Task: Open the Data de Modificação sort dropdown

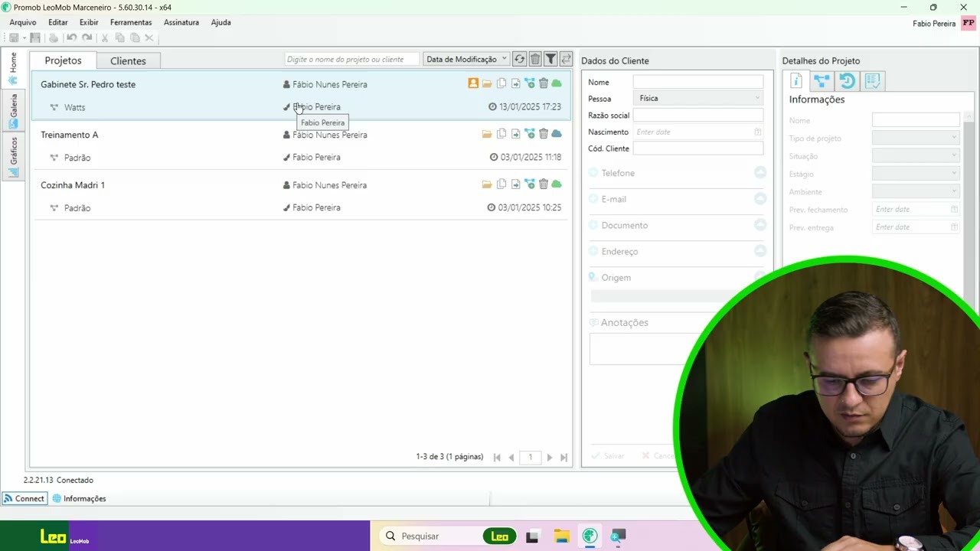Action: pyautogui.click(x=466, y=59)
